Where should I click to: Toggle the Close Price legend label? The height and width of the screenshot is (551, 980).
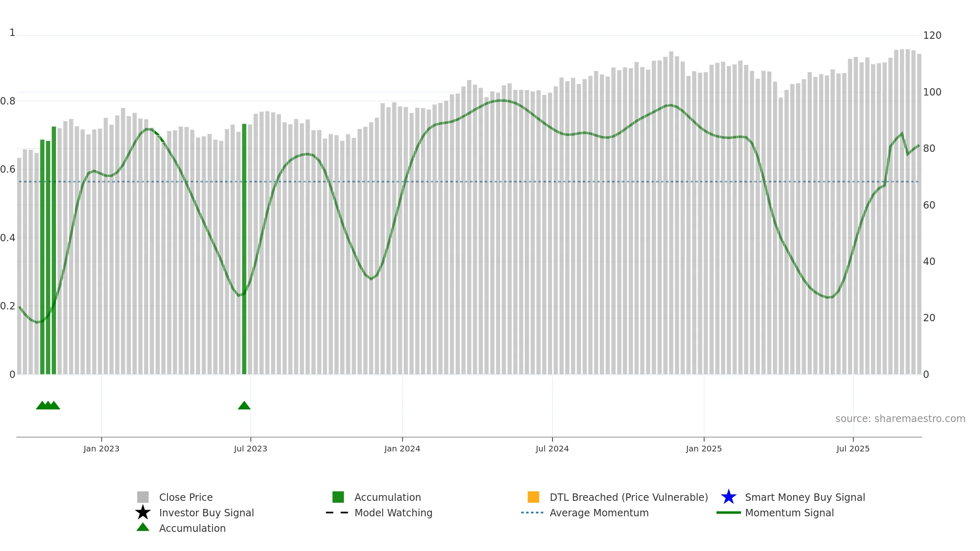186,497
